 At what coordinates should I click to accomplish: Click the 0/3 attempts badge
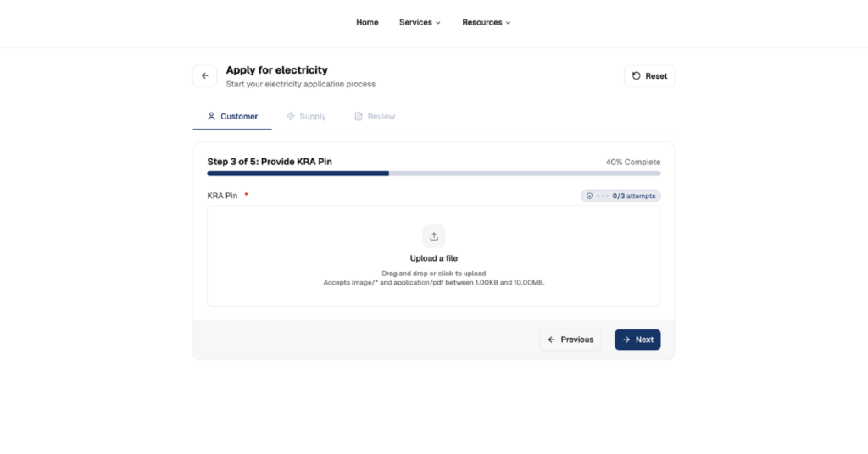click(x=620, y=196)
